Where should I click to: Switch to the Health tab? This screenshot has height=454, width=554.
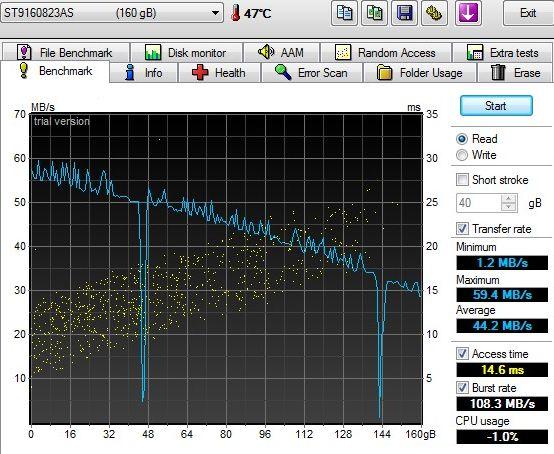click(x=219, y=72)
